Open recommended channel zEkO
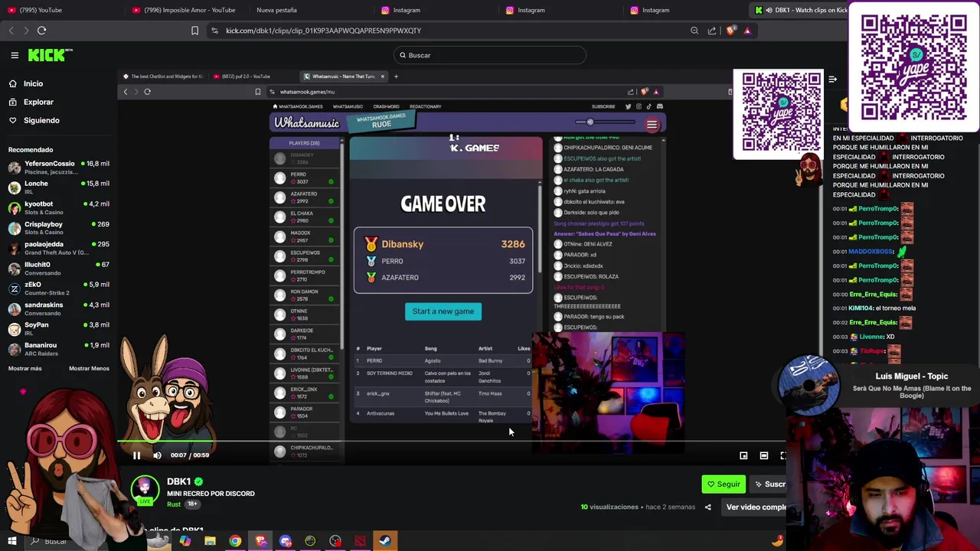 coord(59,288)
